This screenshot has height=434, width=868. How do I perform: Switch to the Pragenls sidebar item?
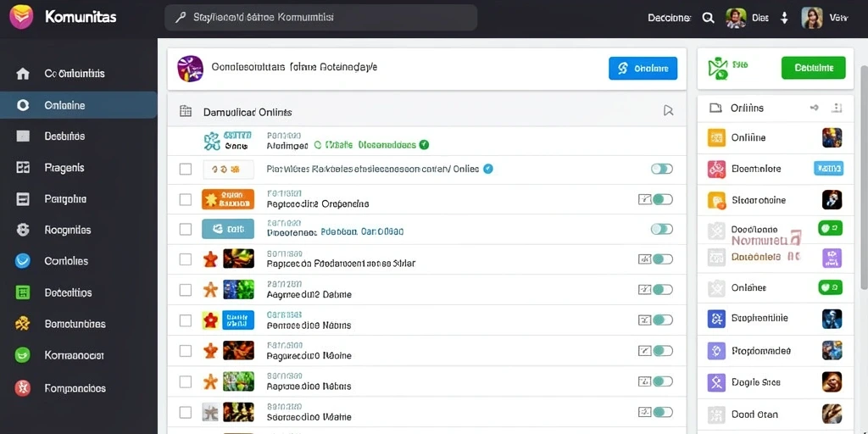coord(64,168)
